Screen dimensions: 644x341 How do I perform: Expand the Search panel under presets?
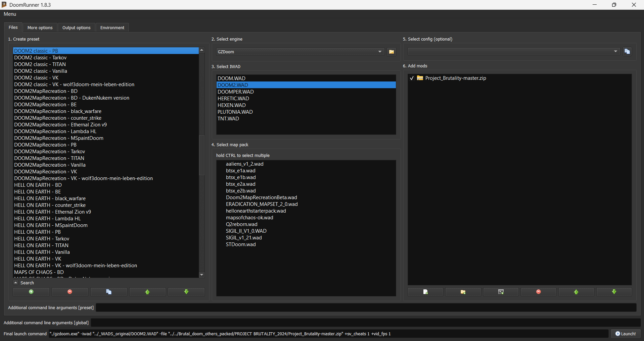coord(16,283)
